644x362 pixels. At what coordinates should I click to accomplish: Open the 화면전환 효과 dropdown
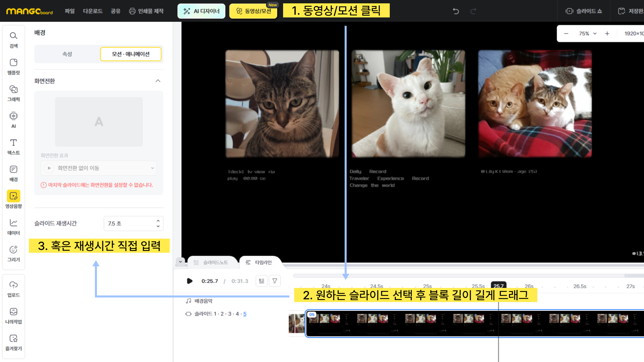(x=99, y=168)
